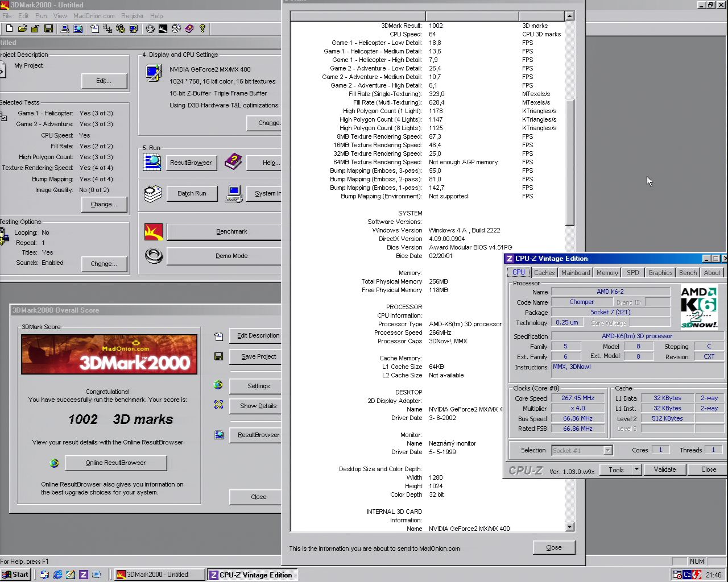
Task: Click Close in the MadOnion details window
Action: 554,547
